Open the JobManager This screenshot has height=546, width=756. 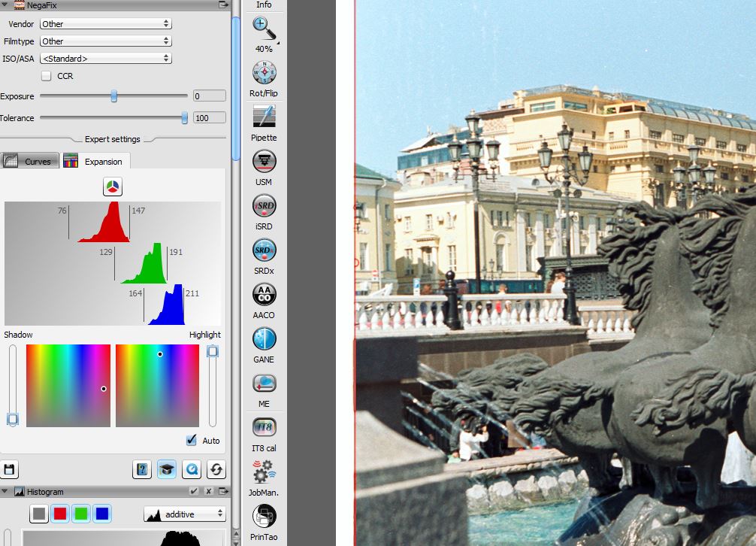tap(264, 472)
